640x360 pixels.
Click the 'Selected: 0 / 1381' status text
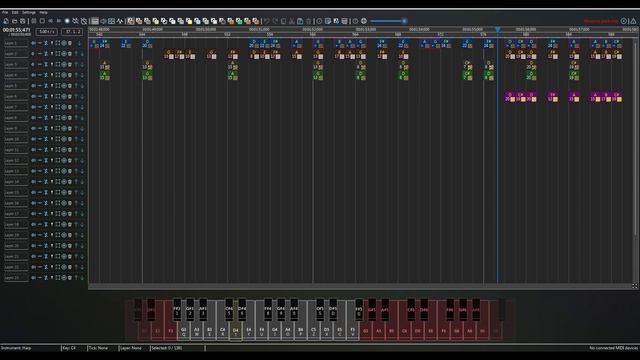pos(167,348)
